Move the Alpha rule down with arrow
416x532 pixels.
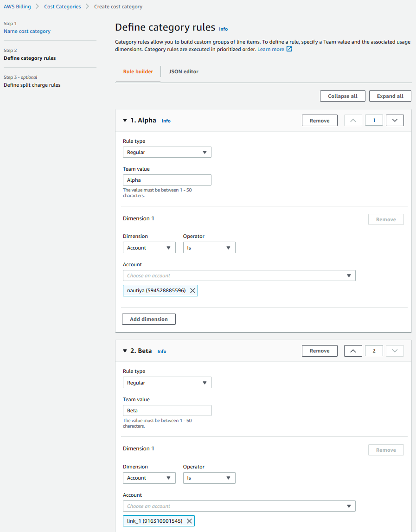pyautogui.click(x=395, y=121)
